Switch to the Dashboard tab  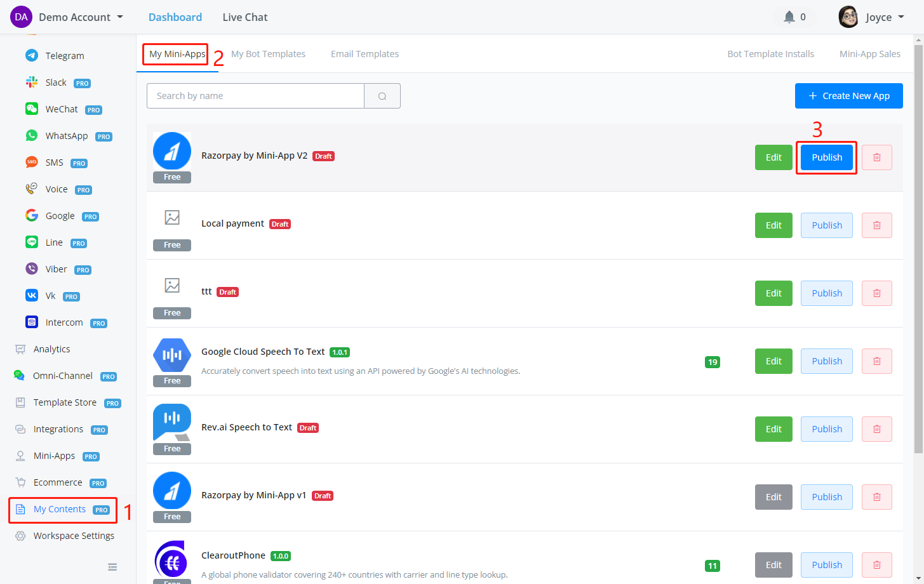[x=175, y=17]
